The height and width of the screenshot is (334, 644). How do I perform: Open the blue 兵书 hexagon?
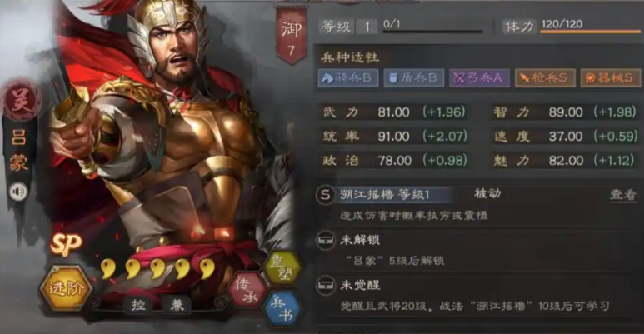tap(282, 310)
